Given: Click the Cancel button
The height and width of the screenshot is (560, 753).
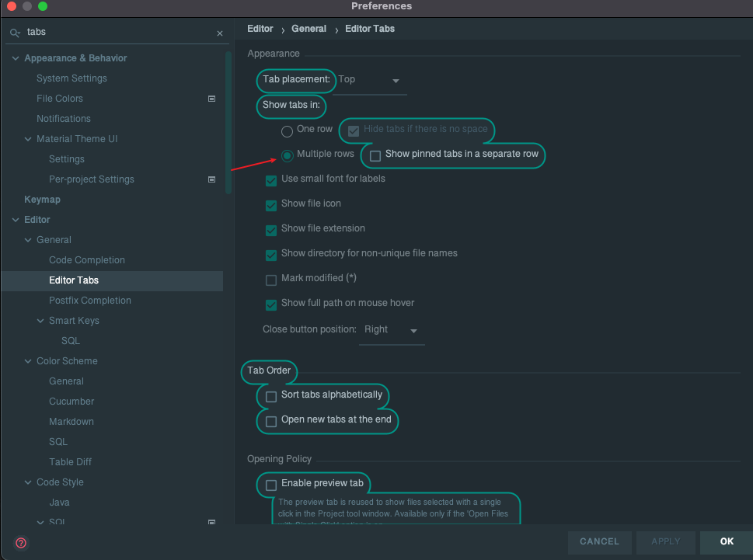Looking at the screenshot, I should 599,541.
